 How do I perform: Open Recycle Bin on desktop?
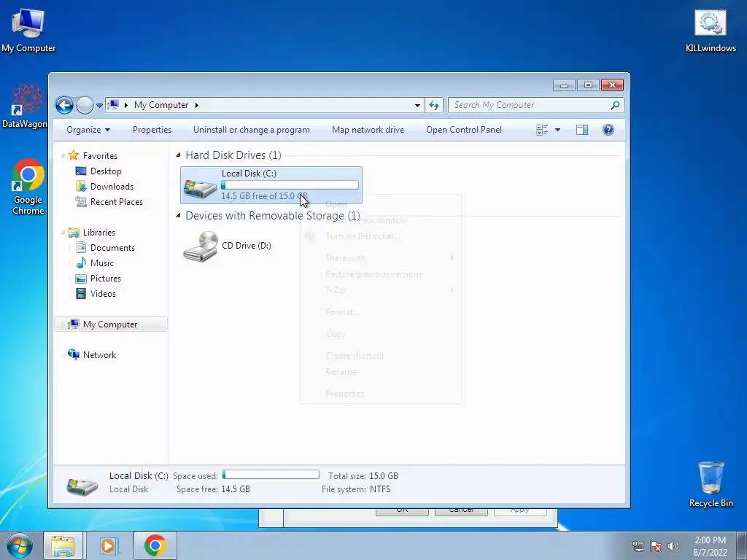(x=711, y=484)
